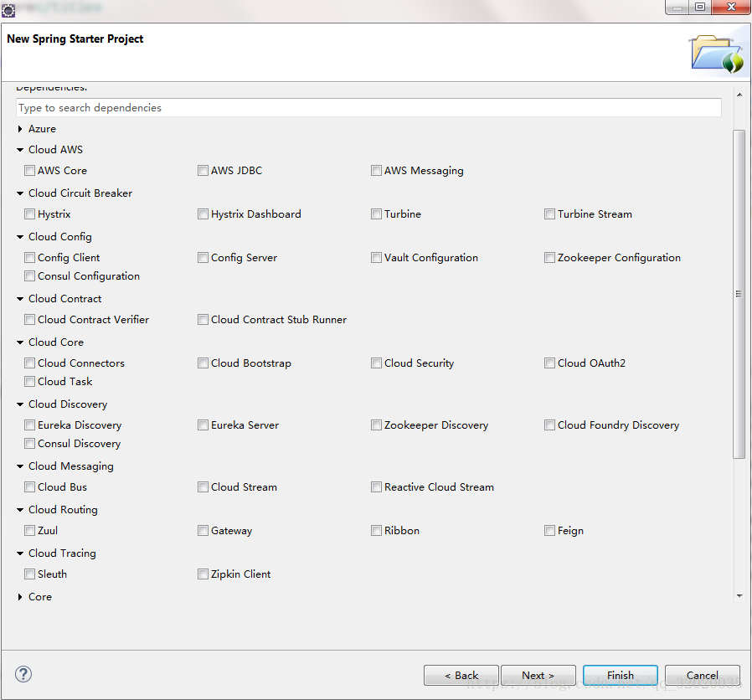The image size is (752, 700).
Task: Check Turbine Stream
Action: (549, 214)
